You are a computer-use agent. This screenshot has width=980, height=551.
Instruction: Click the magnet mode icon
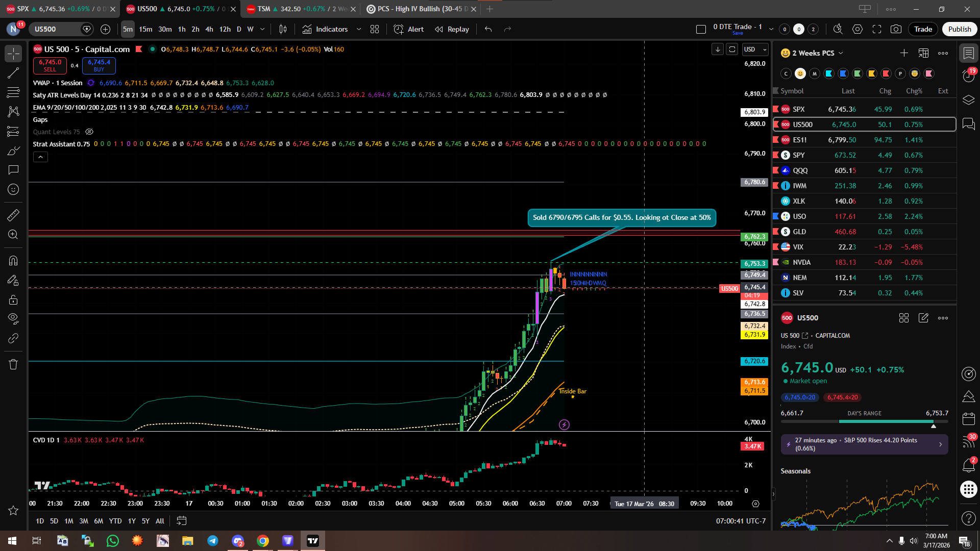tap(13, 261)
